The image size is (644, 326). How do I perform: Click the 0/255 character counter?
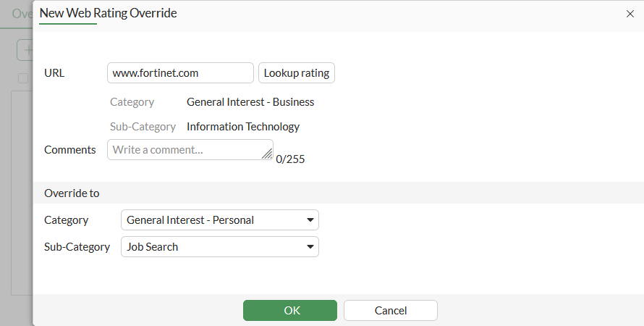point(290,159)
